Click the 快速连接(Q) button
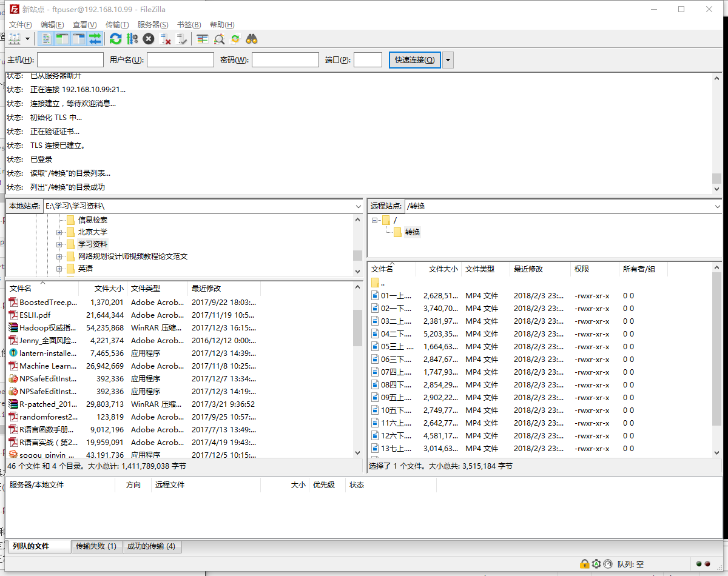 click(x=414, y=60)
